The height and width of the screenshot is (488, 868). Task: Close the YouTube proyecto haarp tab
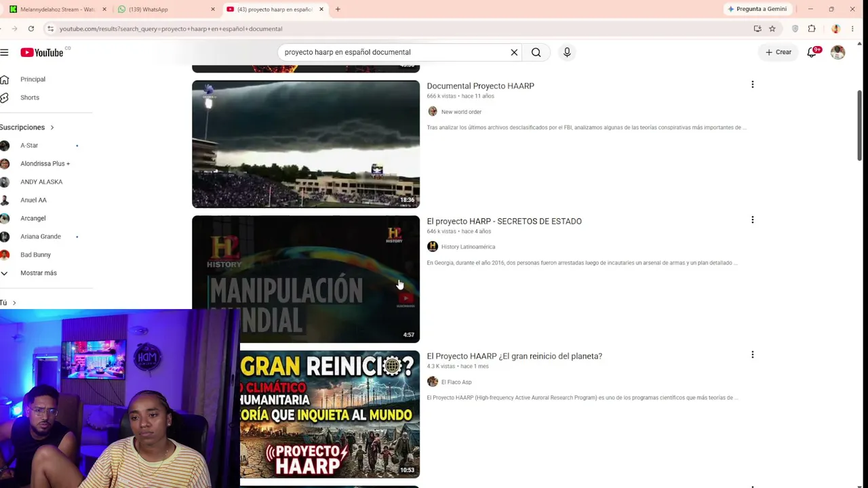(321, 9)
